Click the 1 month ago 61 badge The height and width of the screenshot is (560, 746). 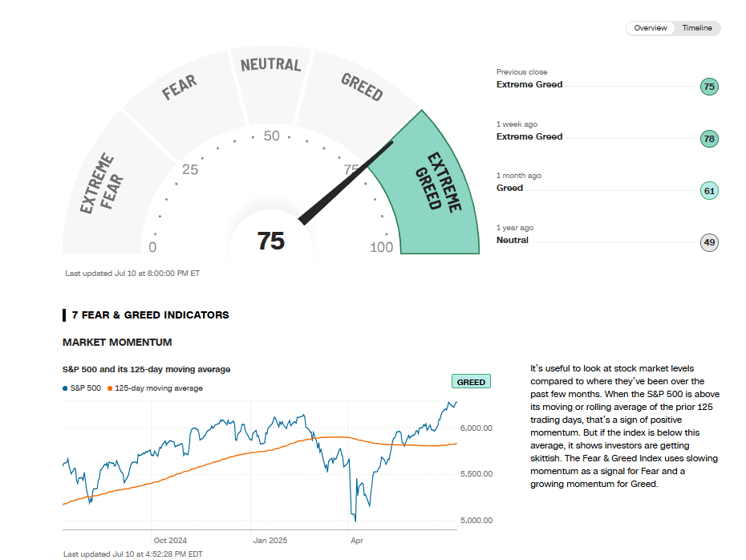pyautogui.click(x=708, y=190)
